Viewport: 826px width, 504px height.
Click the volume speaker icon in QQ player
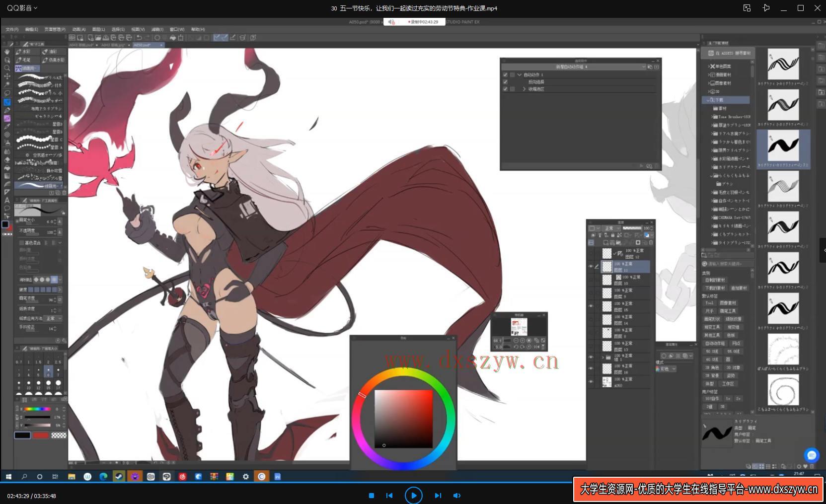pos(457,495)
